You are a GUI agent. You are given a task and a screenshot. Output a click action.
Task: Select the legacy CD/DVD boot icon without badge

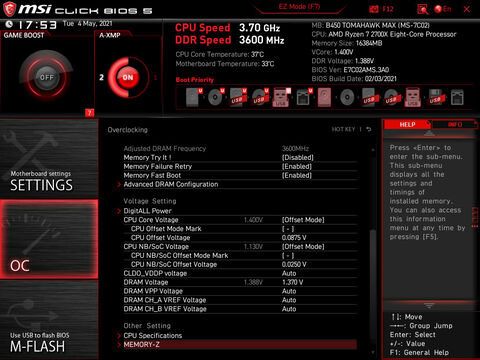[x=347, y=97]
